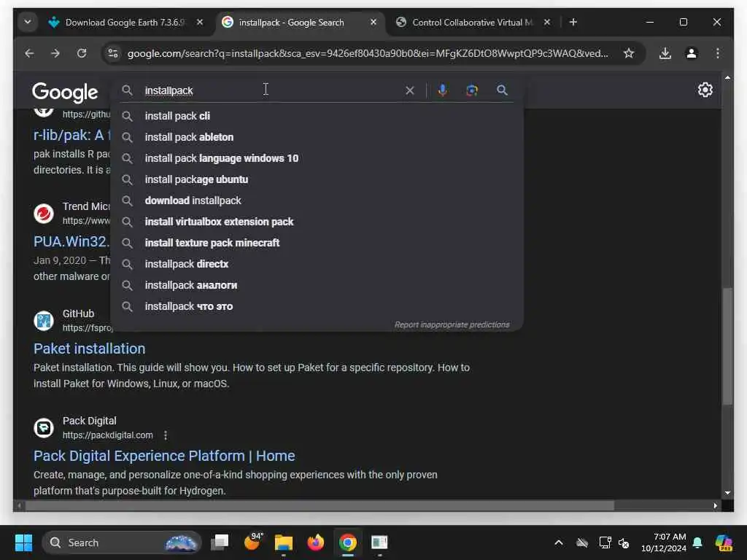View site information in address bar
747x560 pixels.
tap(113, 53)
